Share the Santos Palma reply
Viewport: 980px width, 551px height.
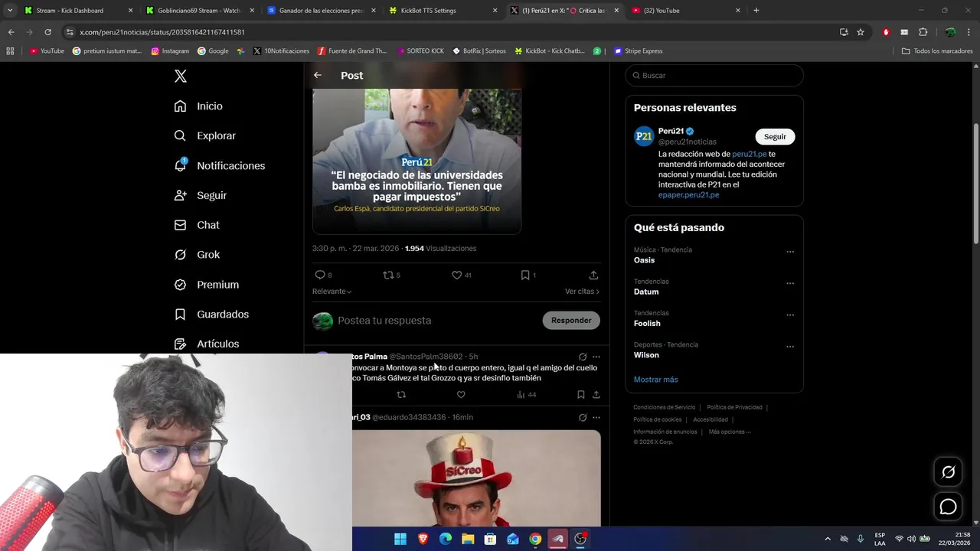[x=596, y=395]
